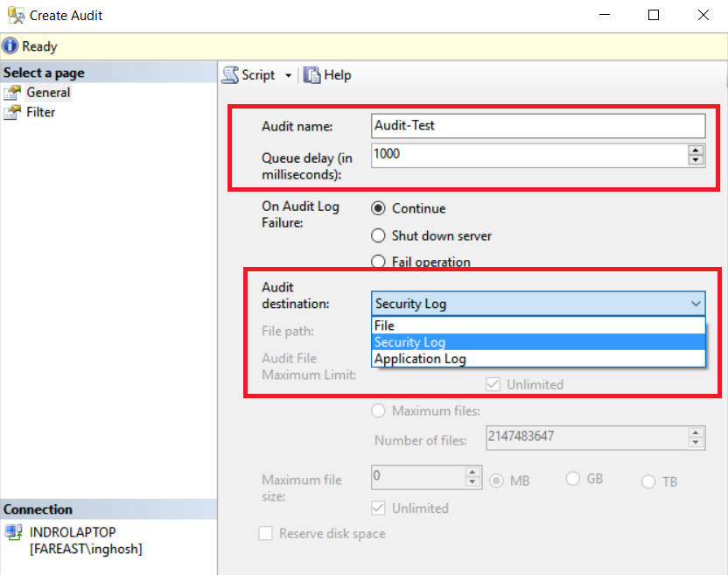Click the Audit name text field
Image resolution: width=728 pixels, height=575 pixels.
[538, 126]
